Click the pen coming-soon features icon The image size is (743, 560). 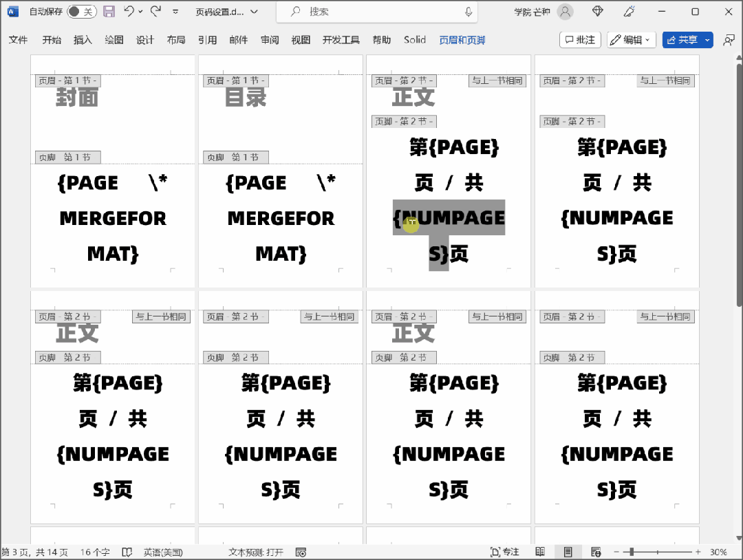pyautogui.click(x=629, y=12)
